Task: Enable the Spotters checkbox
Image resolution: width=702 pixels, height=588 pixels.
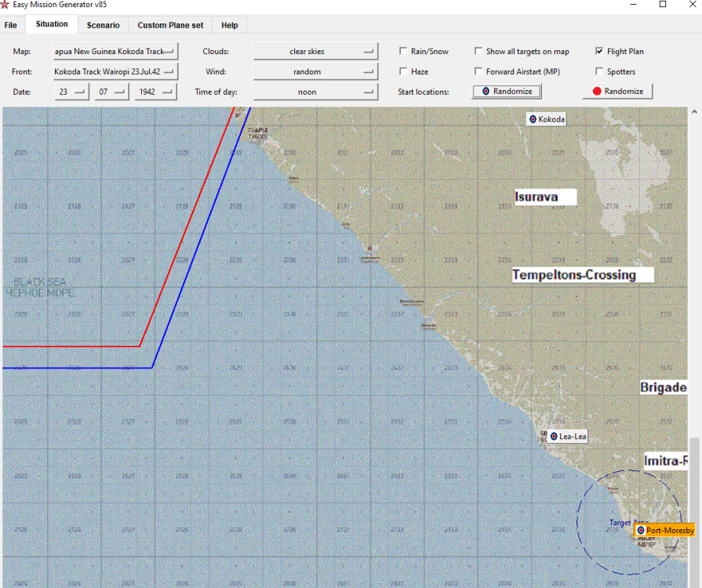Action: pos(599,71)
